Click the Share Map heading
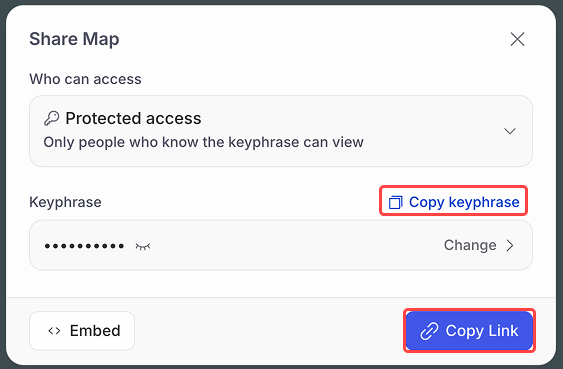Image resolution: width=563 pixels, height=369 pixels. pyautogui.click(x=74, y=39)
